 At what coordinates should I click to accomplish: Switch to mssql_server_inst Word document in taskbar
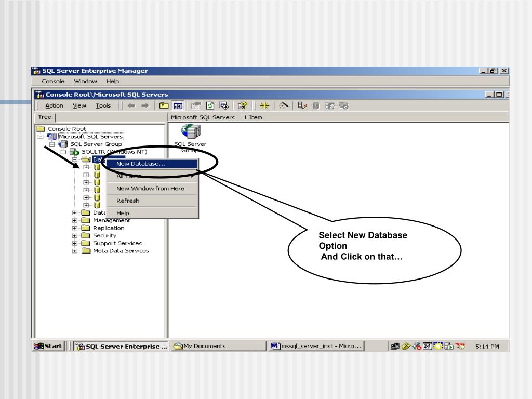[x=316, y=346]
